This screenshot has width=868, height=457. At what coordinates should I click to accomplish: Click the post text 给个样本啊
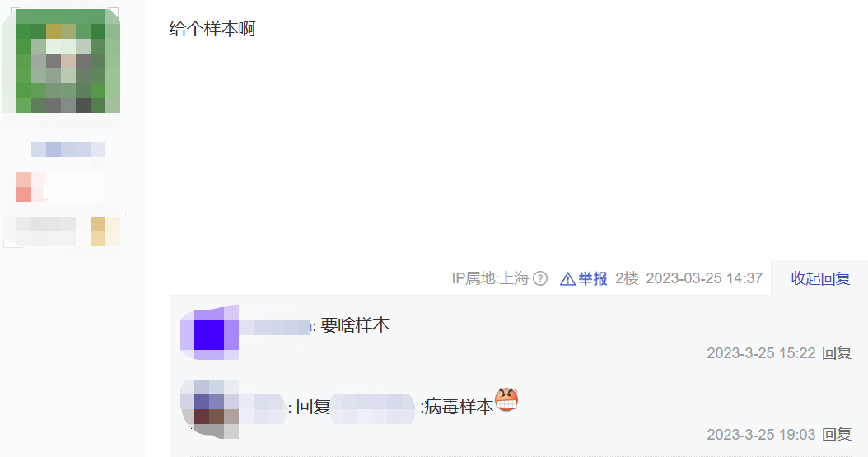click(x=212, y=29)
